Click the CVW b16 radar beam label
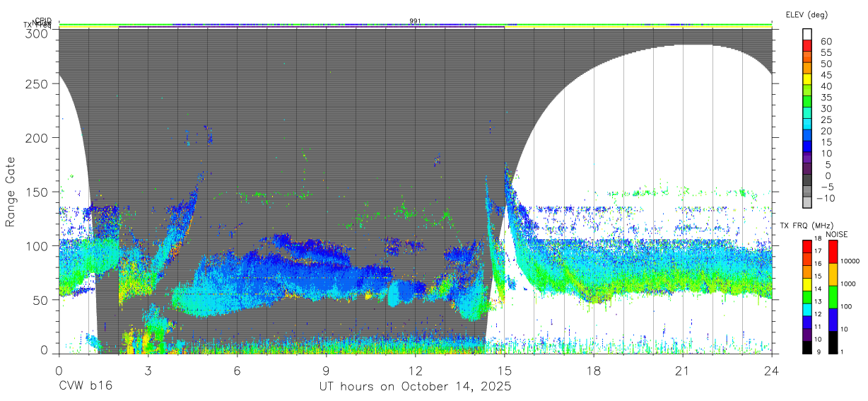Image resolution: width=868 pixels, height=401 pixels. coord(85,387)
